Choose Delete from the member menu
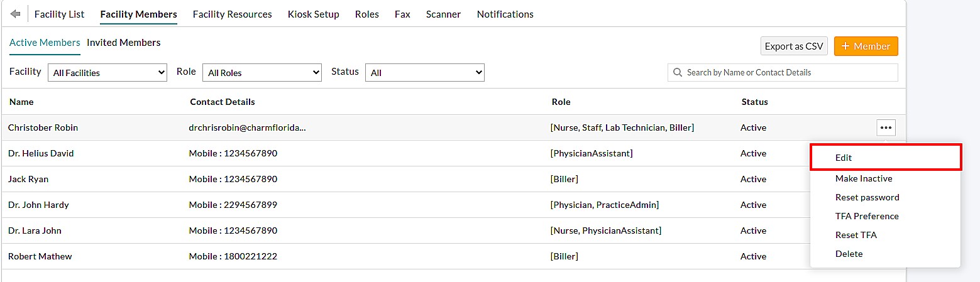This screenshot has width=980, height=282. coord(849,254)
